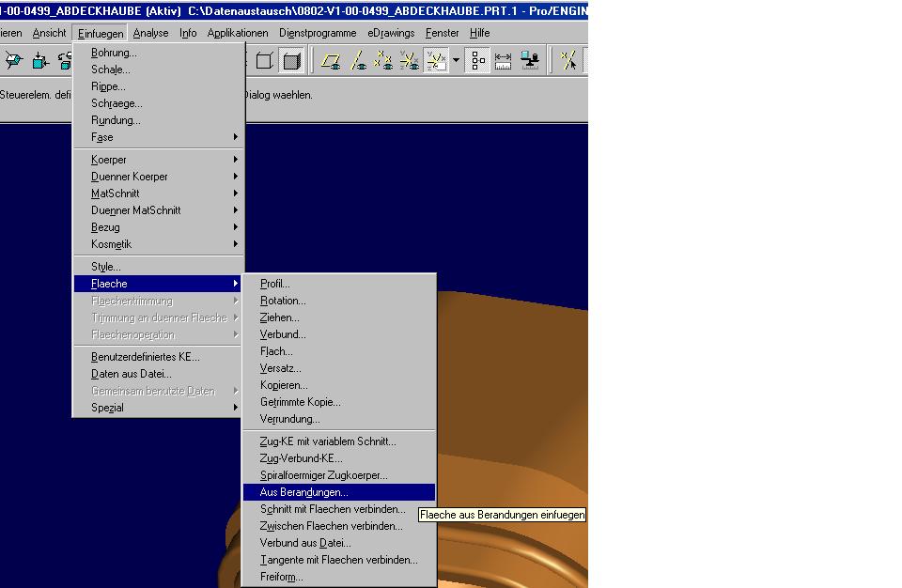The height and width of the screenshot is (588, 902).
Task: Select the Style... menu entry
Action: [159, 267]
